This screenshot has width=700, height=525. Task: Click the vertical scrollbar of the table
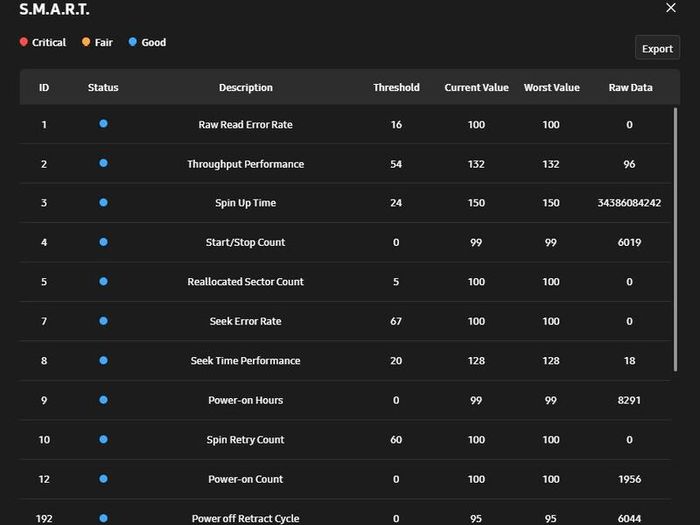pyautogui.click(x=675, y=239)
